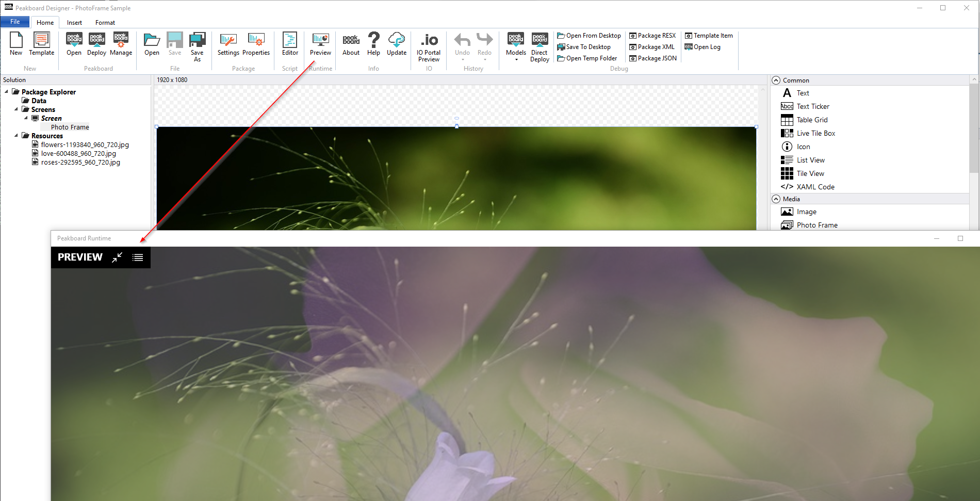Collapse the Common controls section
The image size is (980, 501).
coord(776,80)
